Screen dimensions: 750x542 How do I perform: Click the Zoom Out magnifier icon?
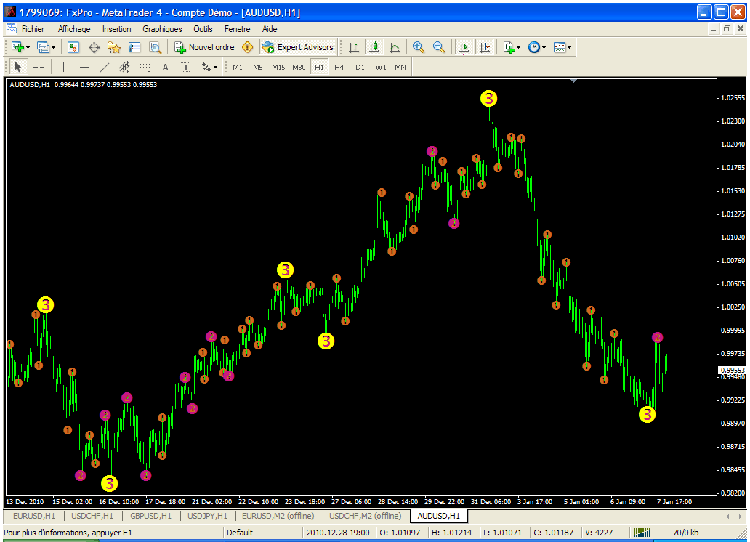(x=438, y=47)
